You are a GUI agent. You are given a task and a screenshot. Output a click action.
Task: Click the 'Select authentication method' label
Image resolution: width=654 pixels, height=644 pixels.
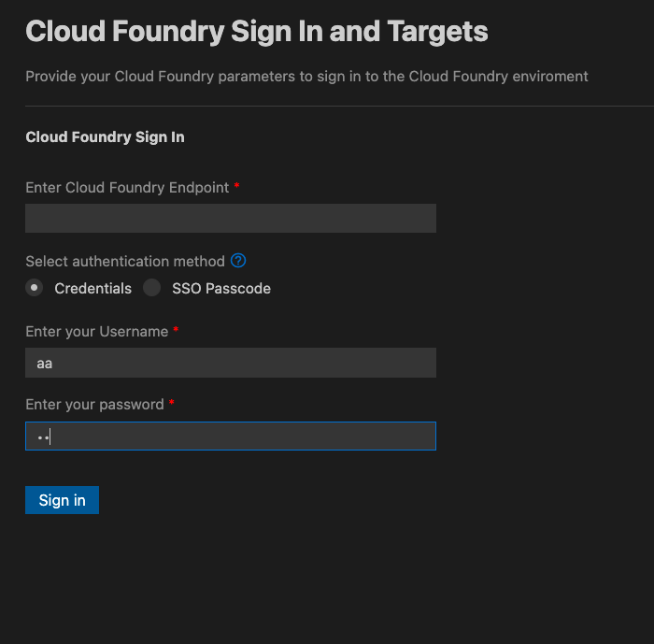point(125,262)
